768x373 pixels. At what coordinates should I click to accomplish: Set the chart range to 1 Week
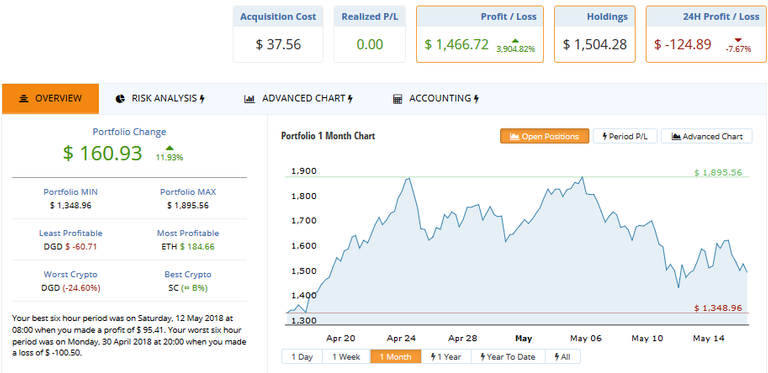pyautogui.click(x=346, y=357)
